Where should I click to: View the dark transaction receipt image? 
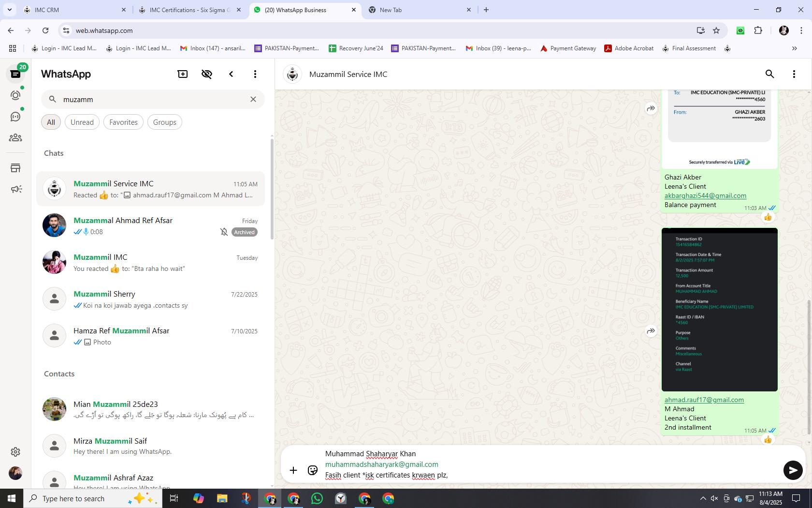(x=720, y=310)
